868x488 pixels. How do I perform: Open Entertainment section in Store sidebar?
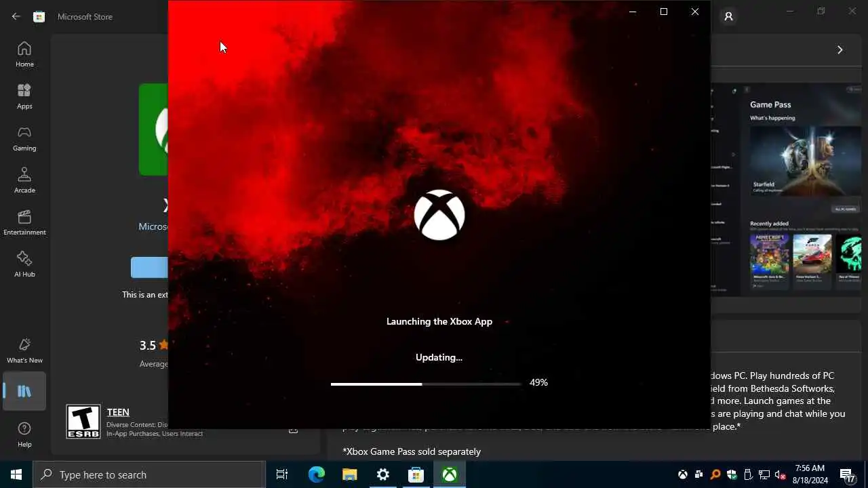(24, 222)
